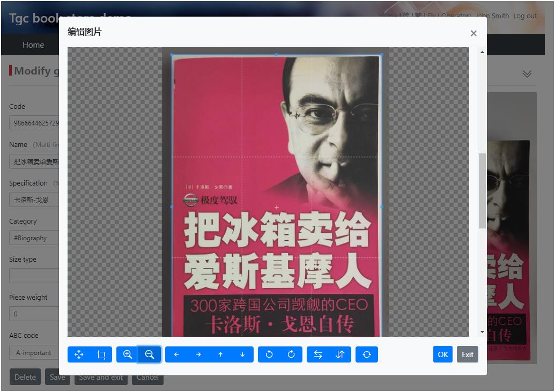Rotate the image clockwise
555x392 pixels.
[x=291, y=354]
